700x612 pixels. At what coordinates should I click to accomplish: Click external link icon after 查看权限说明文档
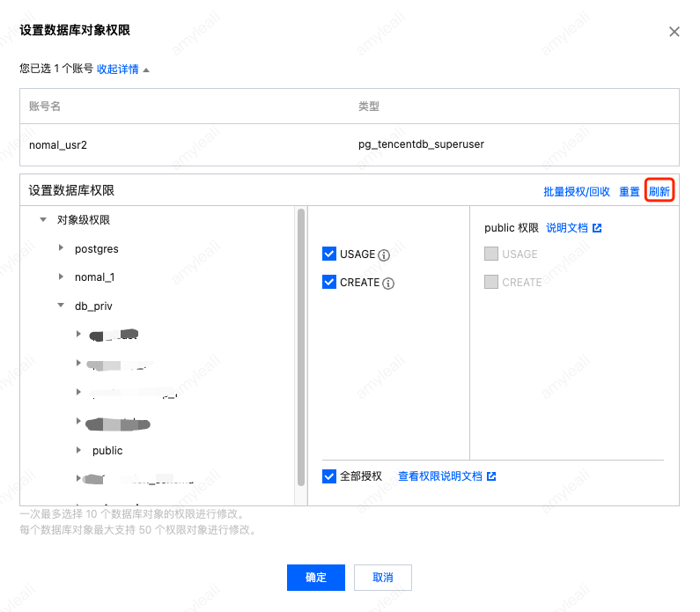pyautogui.click(x=491, y=476)
